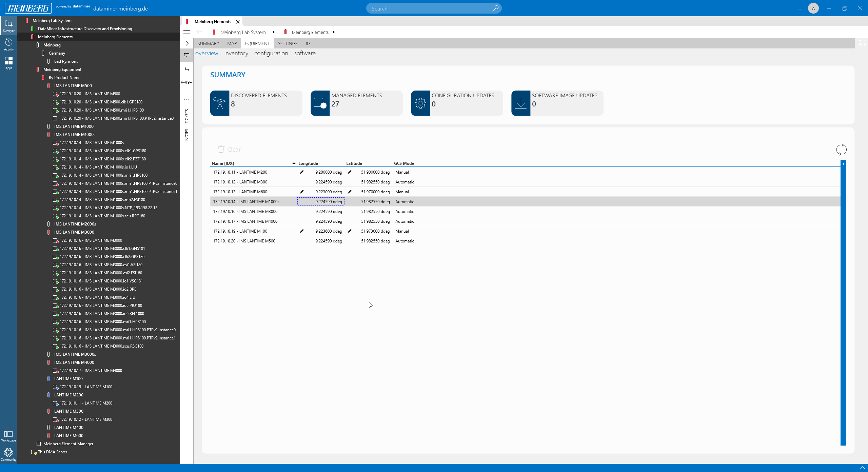Viewport: 868px width, 472px height.
Task: Open the software subpage
Action: point(305,53)
